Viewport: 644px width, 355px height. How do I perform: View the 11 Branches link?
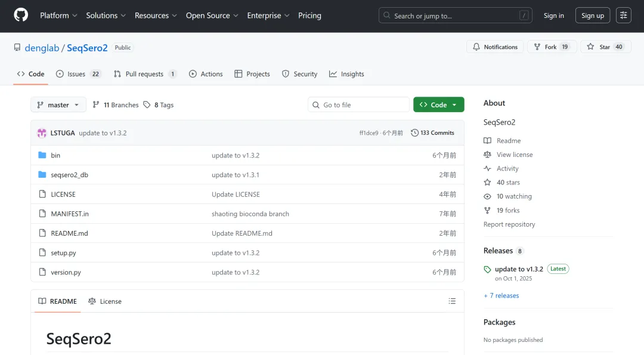click(x=116, y=105)
